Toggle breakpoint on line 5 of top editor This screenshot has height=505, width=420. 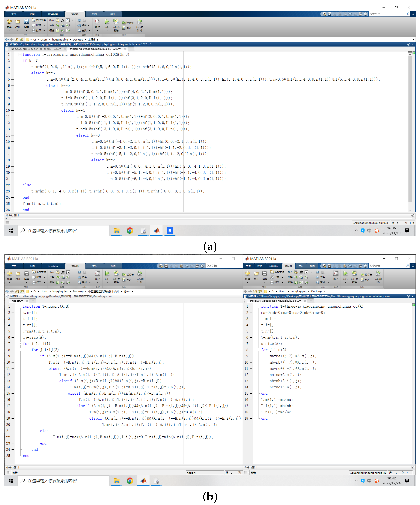coord(12,79)
